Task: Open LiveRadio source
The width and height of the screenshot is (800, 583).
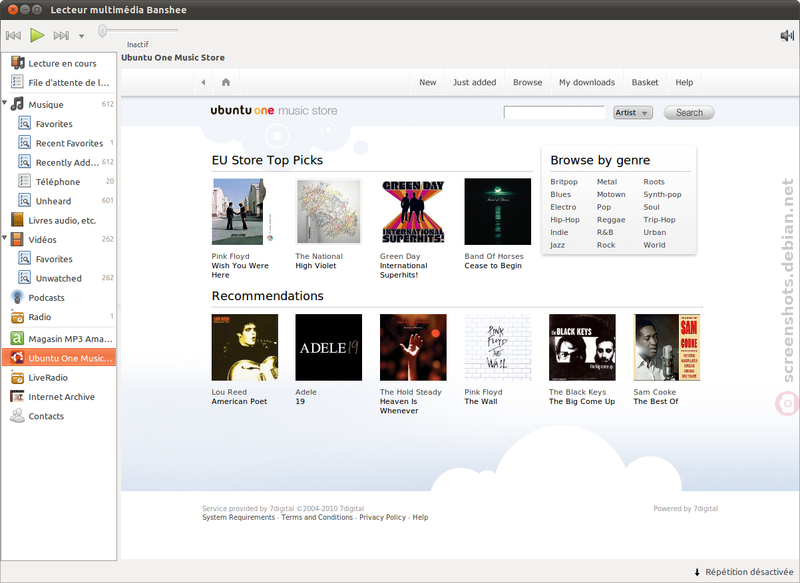Action: coord(59,377)
